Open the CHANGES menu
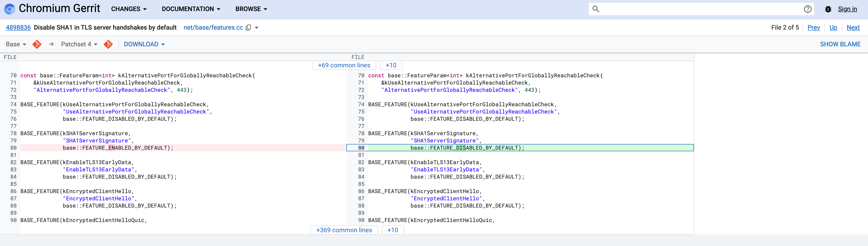Image resolution: width=868 pixels, height=246 pixels. pos(129,9)
